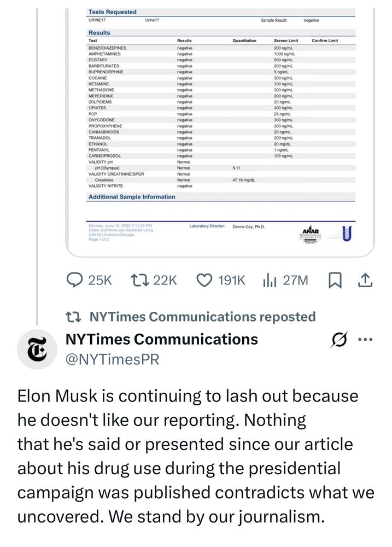This screenshot has width=392, height=547.
Task: Open the three-dot more options menu
Action: 365,339
